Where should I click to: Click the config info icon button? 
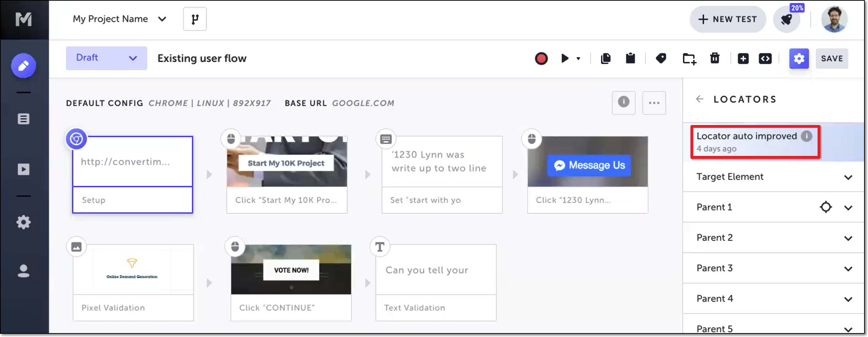point(624,103)
